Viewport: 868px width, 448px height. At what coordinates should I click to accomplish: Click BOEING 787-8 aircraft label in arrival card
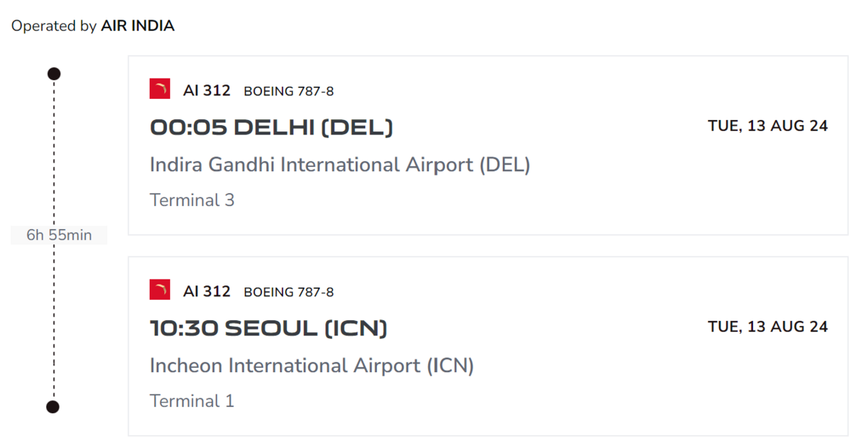click(289, 292)
